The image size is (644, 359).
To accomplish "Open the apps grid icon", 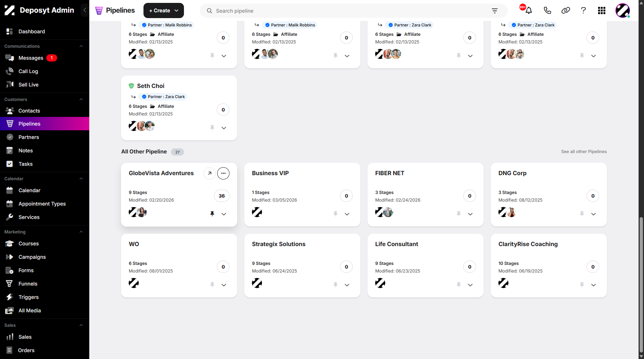I will tap(602, 10).
